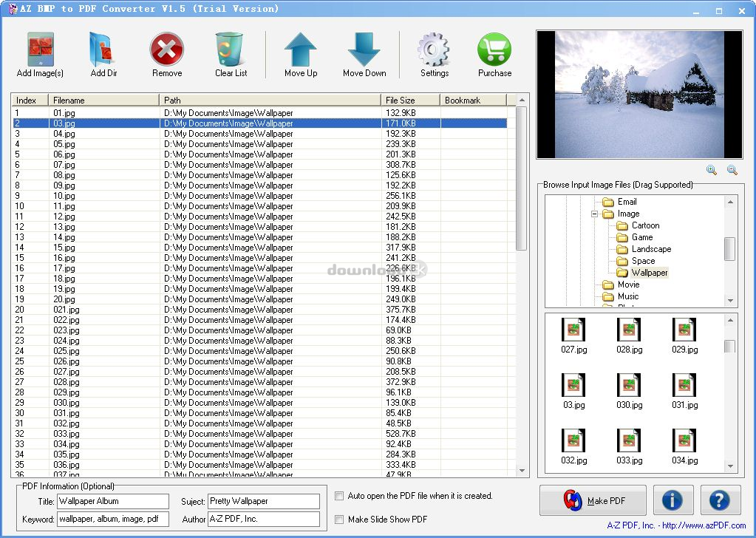The width and height of the screenshot is (756, 538).
Task: Click folder tree scrollbar down arrow
Action: coord(730,300)
